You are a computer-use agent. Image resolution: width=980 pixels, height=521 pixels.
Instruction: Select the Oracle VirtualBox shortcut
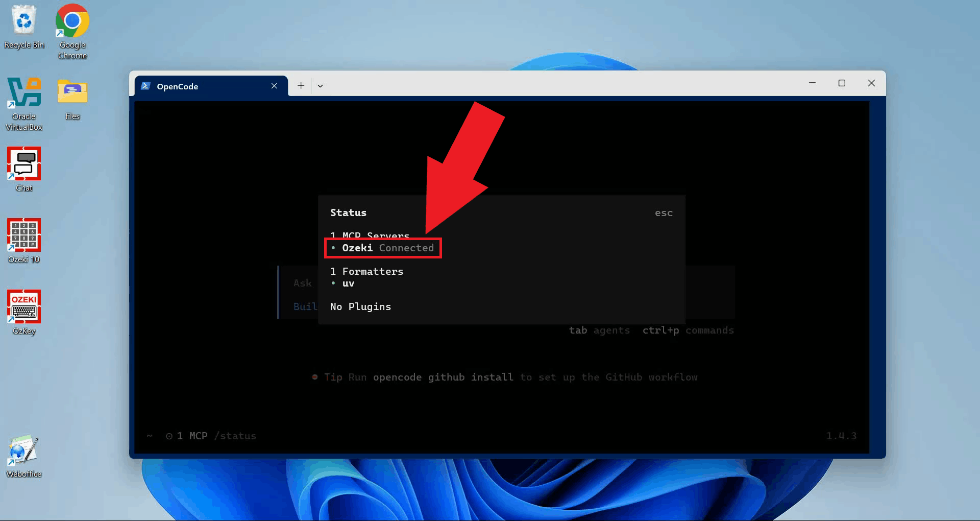tap(24, 104)
